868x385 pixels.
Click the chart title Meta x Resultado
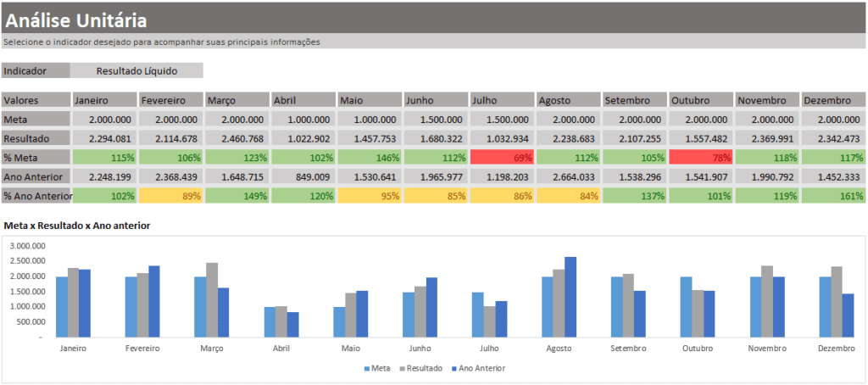(x=77, y=226)
